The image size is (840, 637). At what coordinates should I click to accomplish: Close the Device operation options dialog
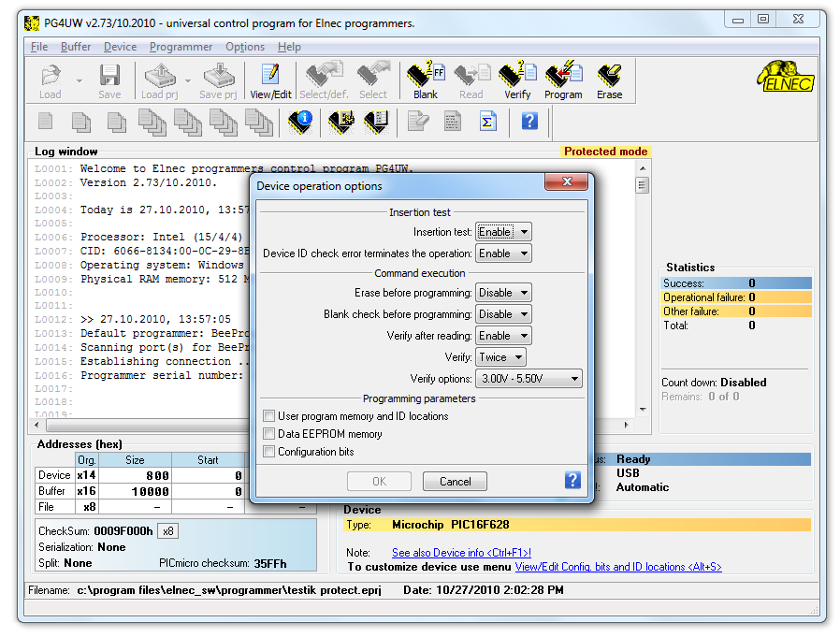point(566,181)
